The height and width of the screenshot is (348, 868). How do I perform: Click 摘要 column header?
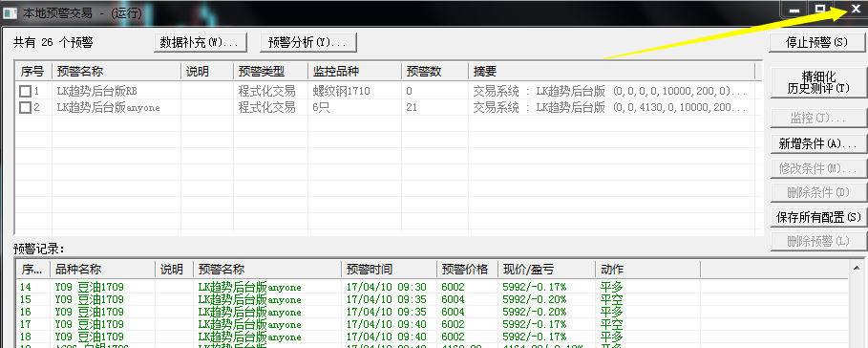coord(612,72)
